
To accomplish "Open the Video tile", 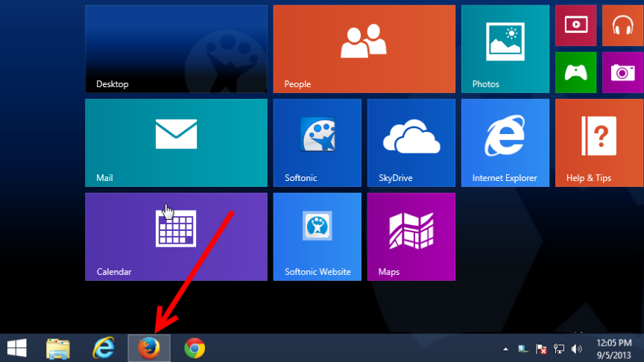I will (575, 25).
